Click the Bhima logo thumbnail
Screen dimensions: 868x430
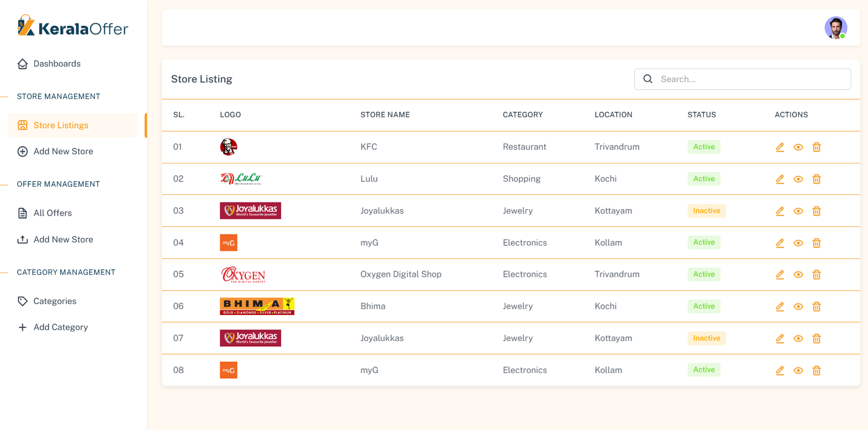(x=257, y=306)
